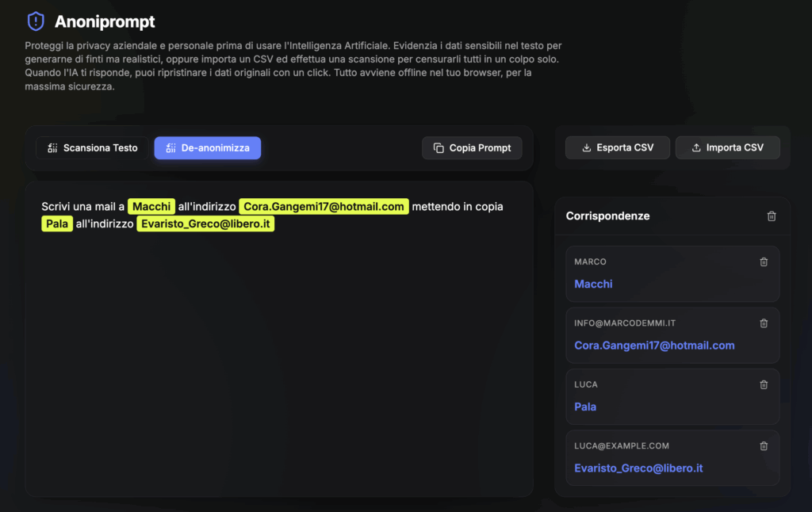Image resolution: width=812 pixels, height=512 pixels.
Task: Click the words 'Scrivi una mail a'
Action: pyautogui.click(x=82, y=207)
